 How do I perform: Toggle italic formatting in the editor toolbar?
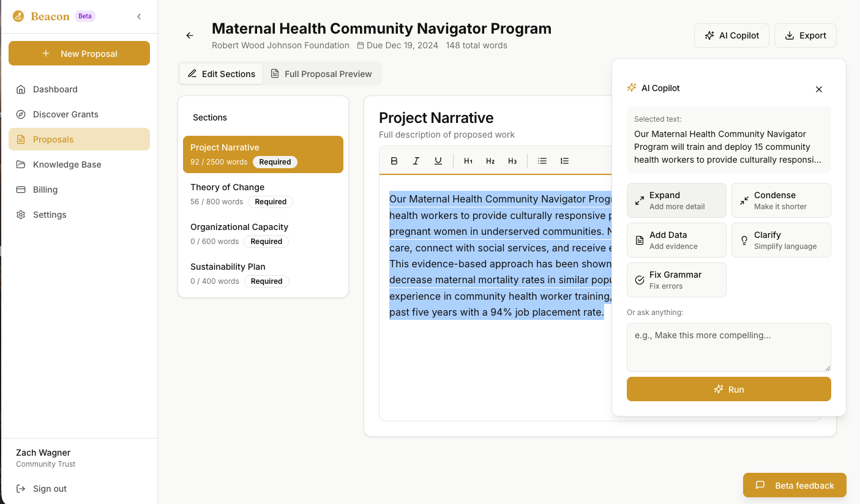(416, 161)
